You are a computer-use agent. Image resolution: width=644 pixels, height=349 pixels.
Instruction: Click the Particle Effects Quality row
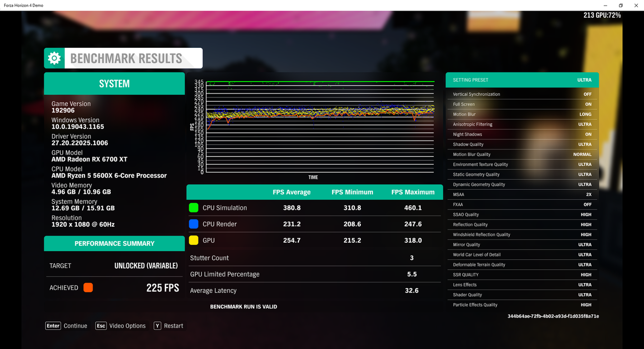pyautogui.click(x=522, y=305)
